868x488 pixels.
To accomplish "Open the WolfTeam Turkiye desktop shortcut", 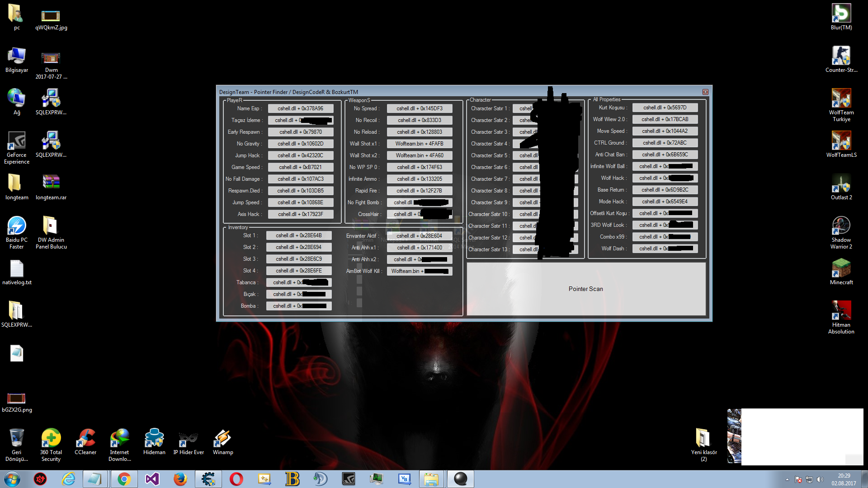I will pos(841,105).
